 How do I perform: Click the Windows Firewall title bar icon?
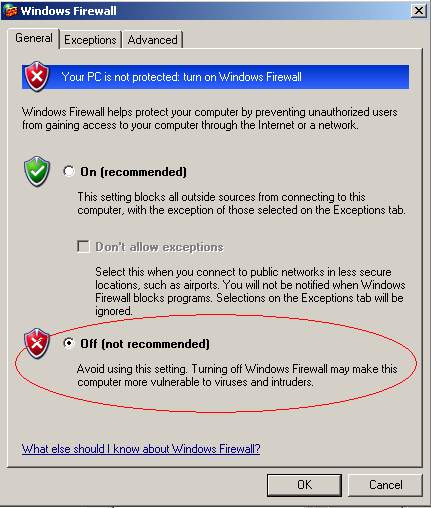[x=11, y=11]
